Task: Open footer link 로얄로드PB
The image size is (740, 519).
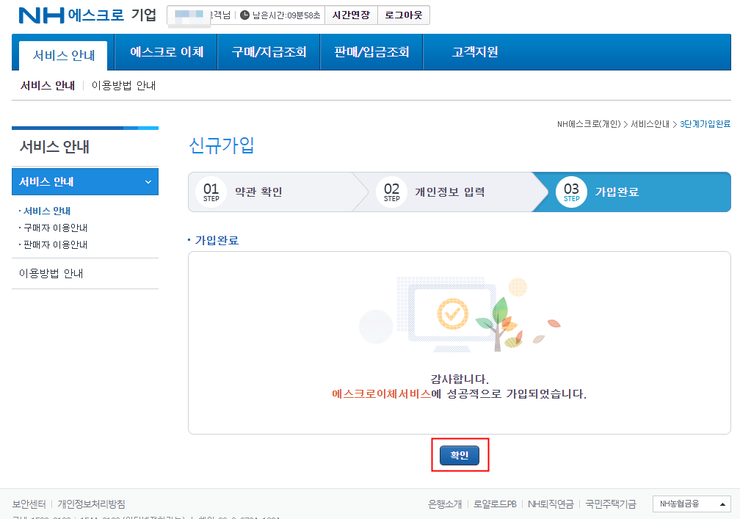Action: pyautogui.click(x=495, y=504)
